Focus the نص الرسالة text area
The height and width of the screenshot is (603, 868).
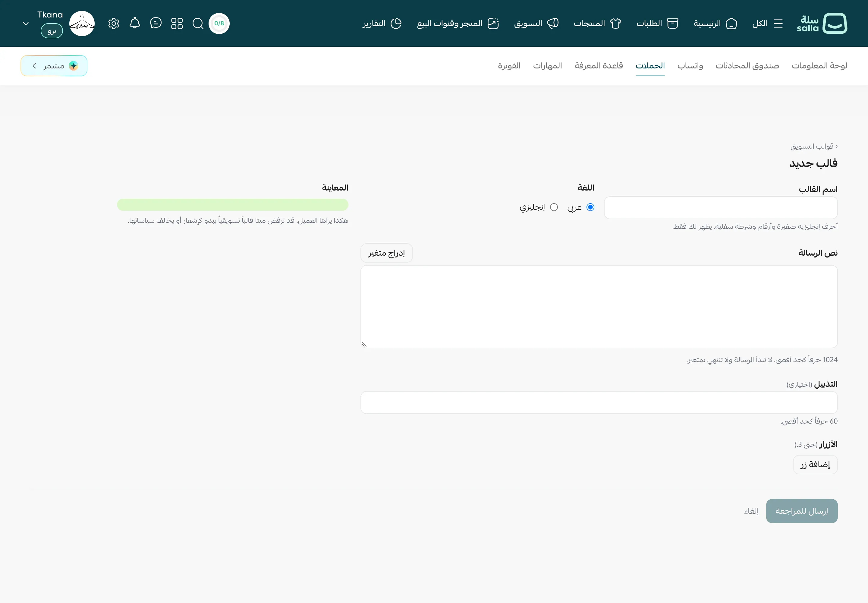click(x=599, y=306)
